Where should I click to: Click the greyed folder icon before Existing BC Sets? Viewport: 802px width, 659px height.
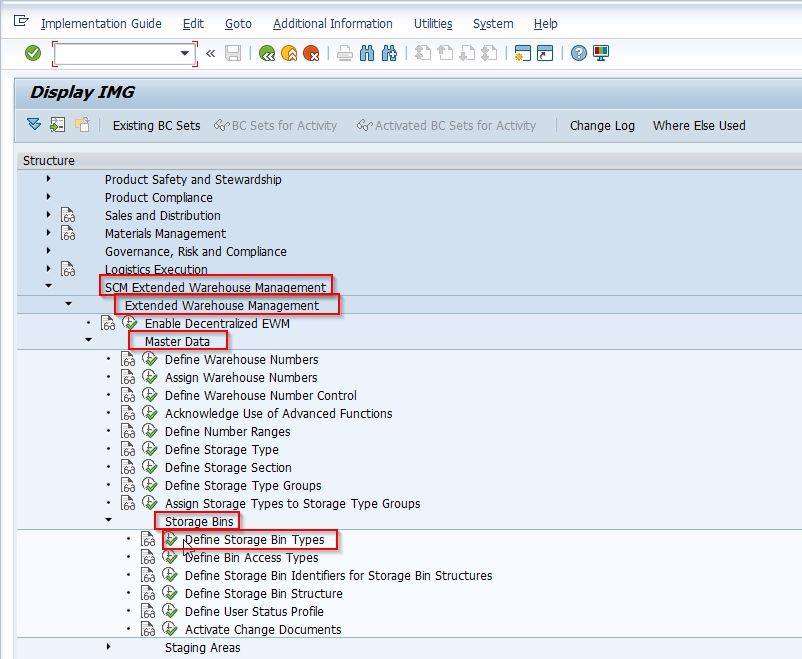(x=82, y=124)
